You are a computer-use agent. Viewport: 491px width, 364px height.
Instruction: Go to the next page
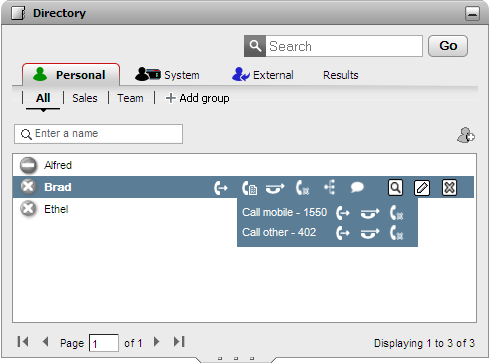pos(156,342)
